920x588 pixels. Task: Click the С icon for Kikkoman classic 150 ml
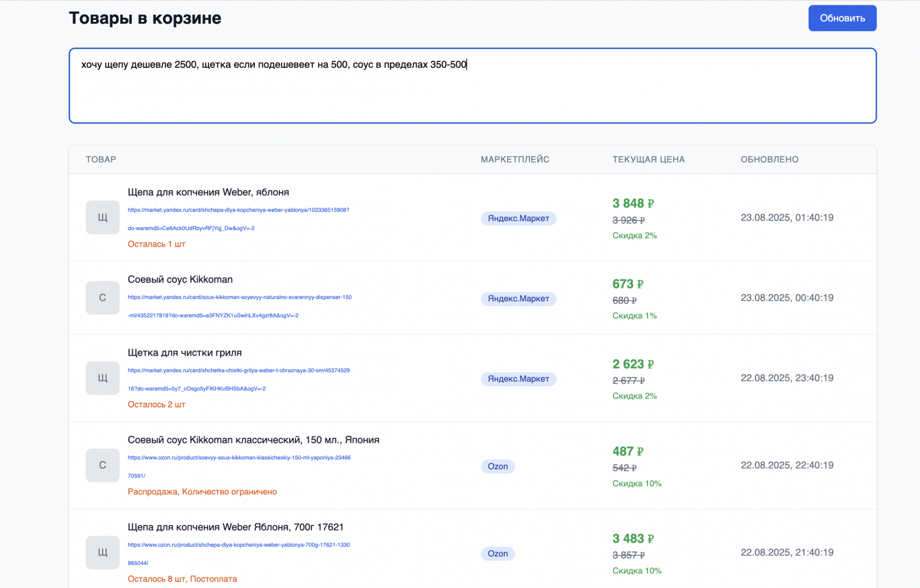coord(102,465)
